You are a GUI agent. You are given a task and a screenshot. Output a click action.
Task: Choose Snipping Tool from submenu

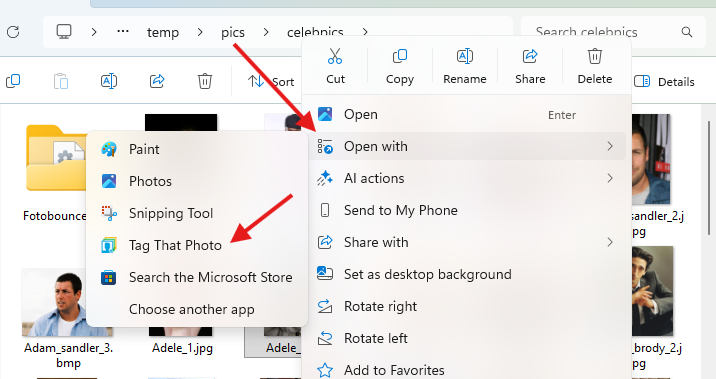point(197,213)
